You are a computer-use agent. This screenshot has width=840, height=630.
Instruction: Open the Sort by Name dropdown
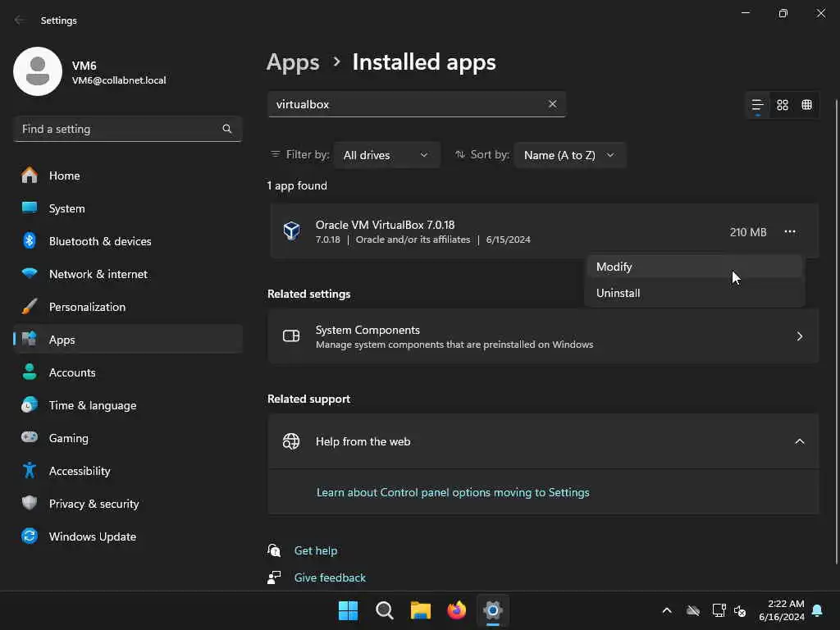(569, 155)
